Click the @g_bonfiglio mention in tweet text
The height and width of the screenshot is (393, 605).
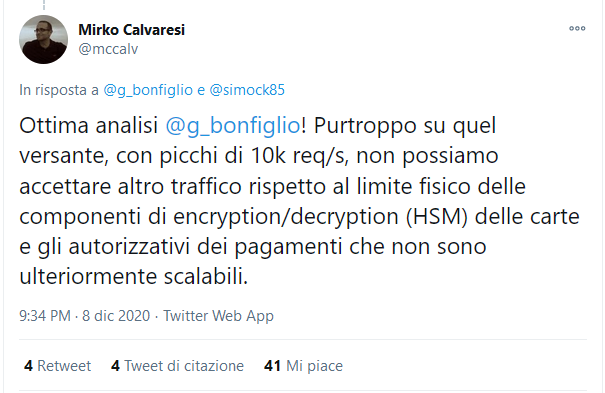pyautogui.click(x=233, y=126)
